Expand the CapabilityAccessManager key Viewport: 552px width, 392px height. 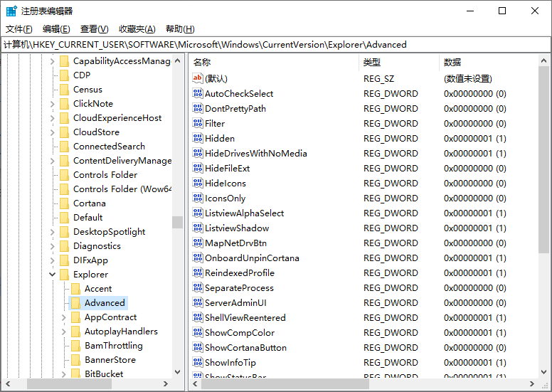[x=53, y=61]
